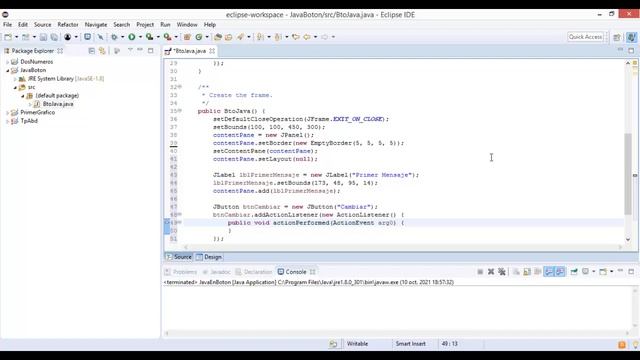Toggle Link with Editor in Package Explorer
This screenshot has height=360, width=640.
(102, 51)
